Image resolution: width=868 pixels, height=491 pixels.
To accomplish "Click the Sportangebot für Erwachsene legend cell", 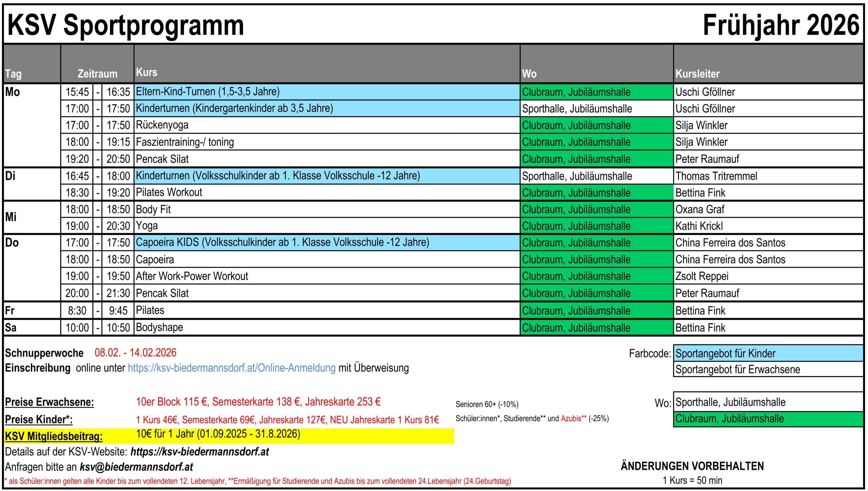I will 768,369.
